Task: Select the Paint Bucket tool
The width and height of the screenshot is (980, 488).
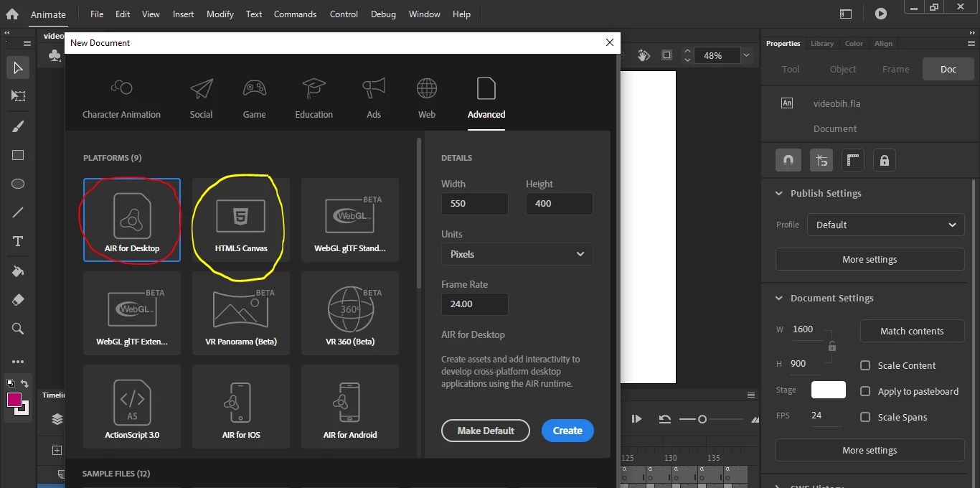Action: pyautogui.click(x=18, y=271)
